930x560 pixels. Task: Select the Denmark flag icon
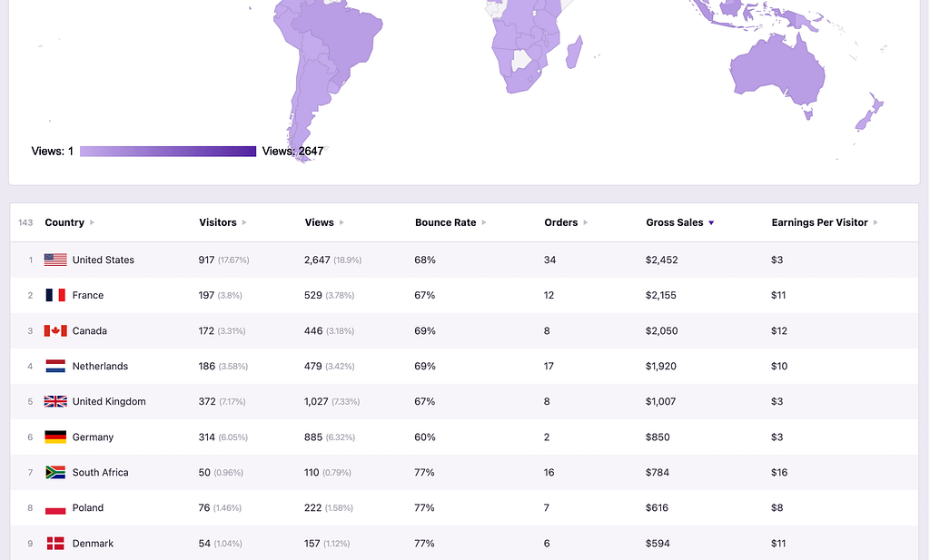click(54, 543)
